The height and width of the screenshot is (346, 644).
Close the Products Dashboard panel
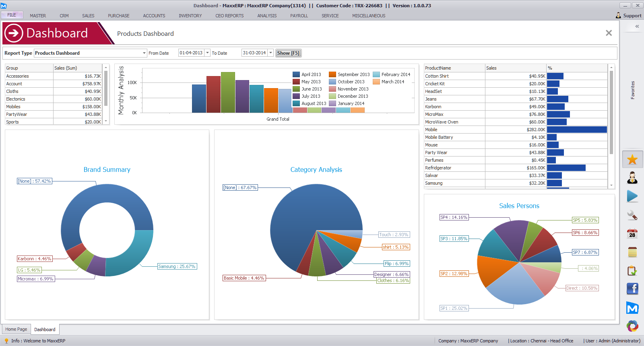[x=609, y=33]
